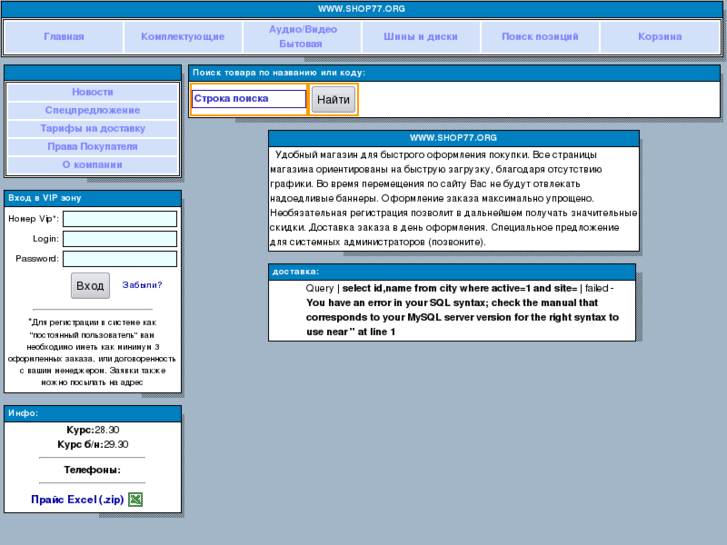727x545 pixels.
Task: Go to Аудио/Видео Бытовая category
Action: pos(302,37)
